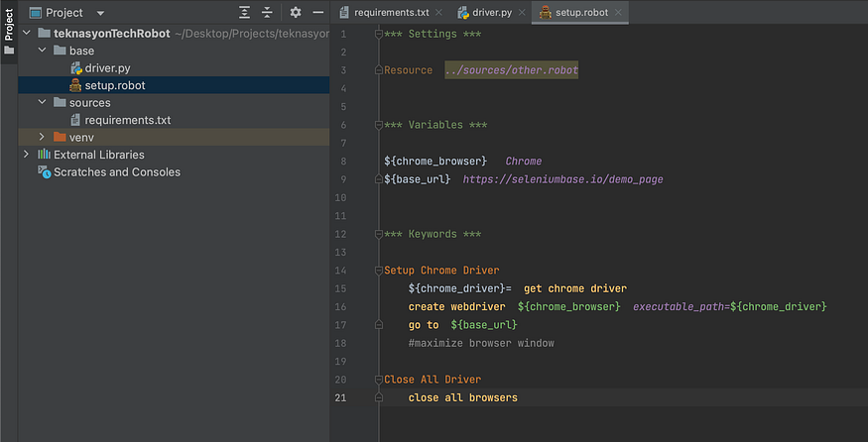Toggle fold marker at Setup Chrome Driver keyword
This screenshot has height=442, width=868.
pyautogui.click(x=378, y=271)
